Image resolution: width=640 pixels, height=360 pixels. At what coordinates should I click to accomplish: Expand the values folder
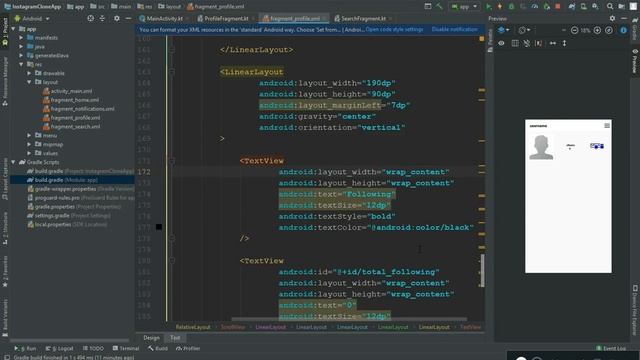pyautogui.click(x=29, y=153)
